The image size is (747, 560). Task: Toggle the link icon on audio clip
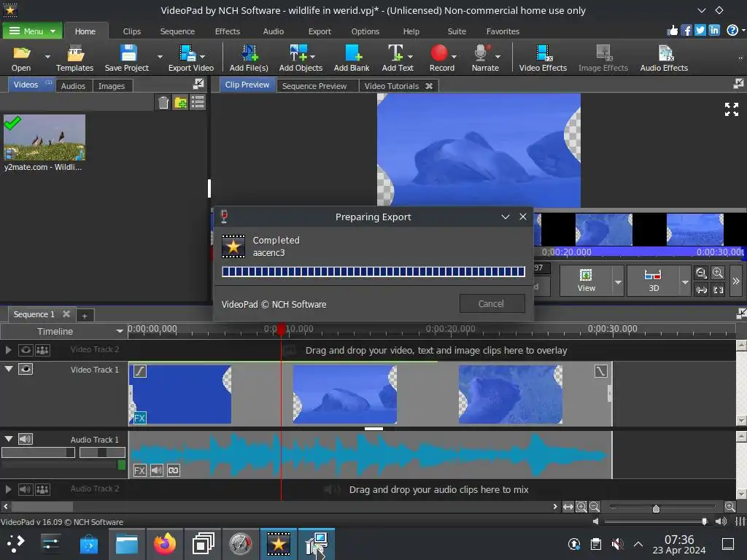[x=174, y=470]
